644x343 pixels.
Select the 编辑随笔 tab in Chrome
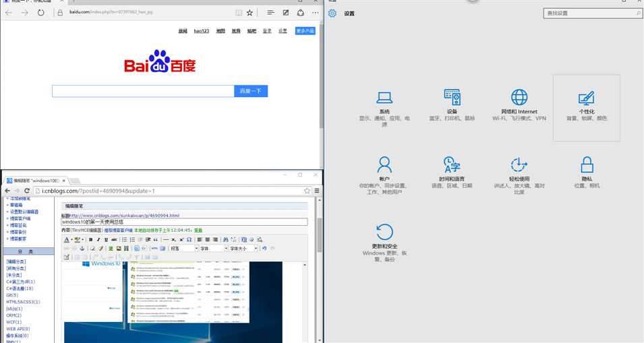(x=35, y=181)
